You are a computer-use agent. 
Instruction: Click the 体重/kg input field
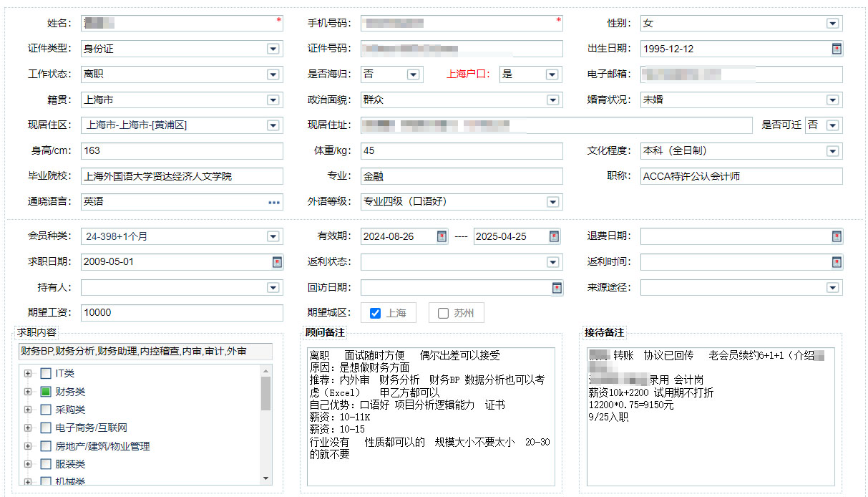[462, 151]
